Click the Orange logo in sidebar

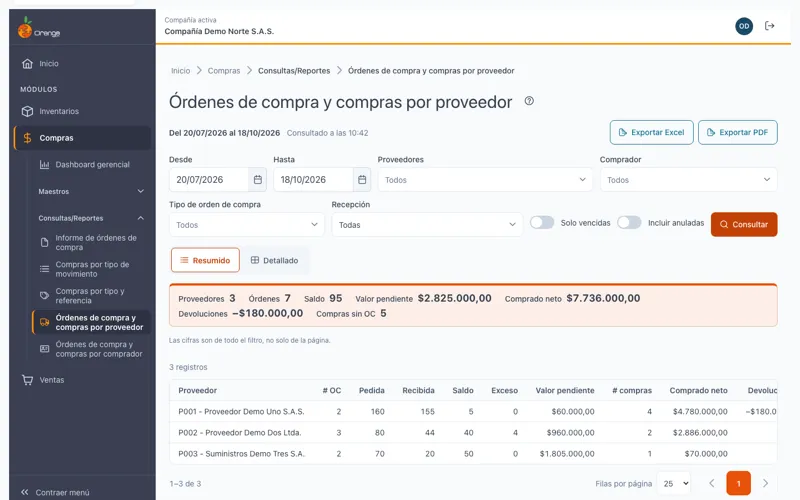(39, 28)
